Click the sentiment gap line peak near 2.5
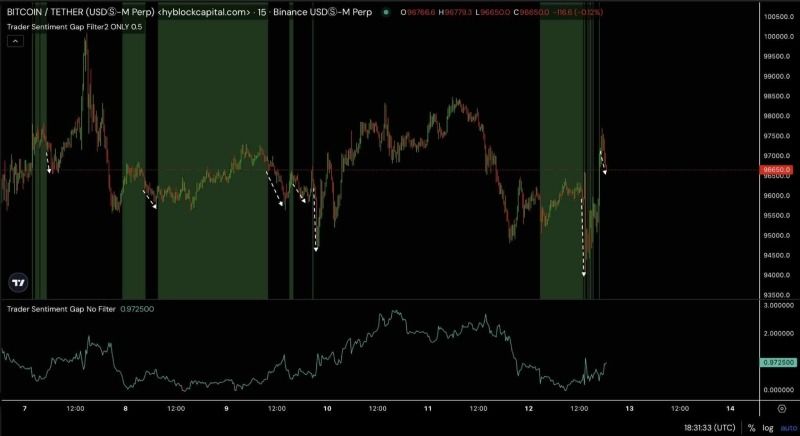800x436 pixels. [393, 311]
